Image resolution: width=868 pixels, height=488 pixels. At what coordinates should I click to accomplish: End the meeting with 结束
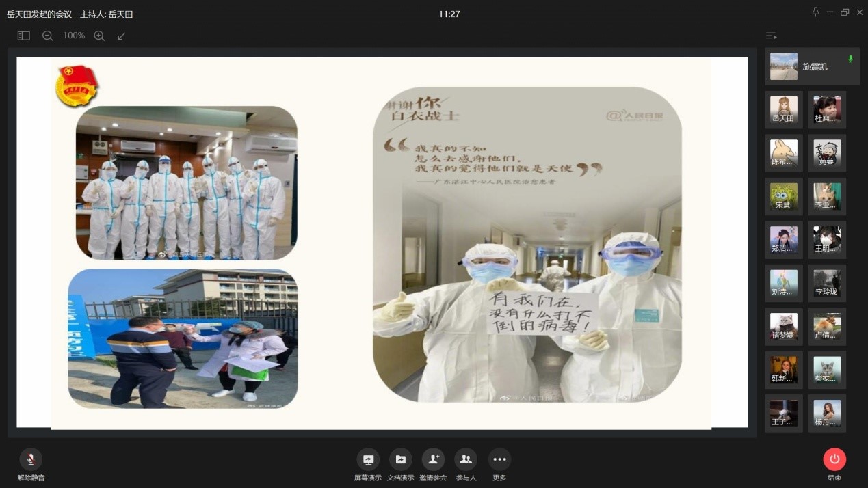click(x=834, y=460)
